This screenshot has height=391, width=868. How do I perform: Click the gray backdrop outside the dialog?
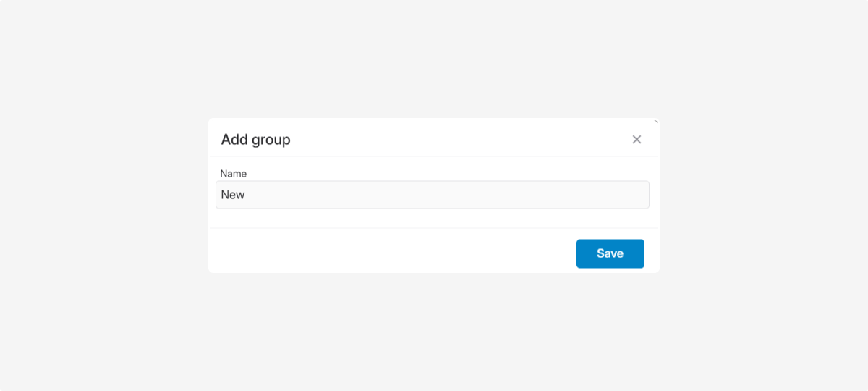(x=109, y=217)
